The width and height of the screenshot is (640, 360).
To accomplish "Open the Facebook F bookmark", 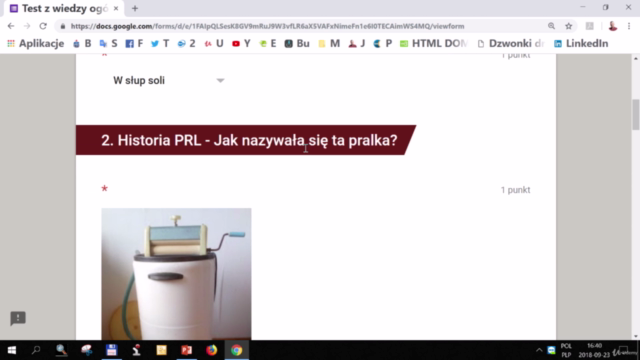I will pos(134,43).
